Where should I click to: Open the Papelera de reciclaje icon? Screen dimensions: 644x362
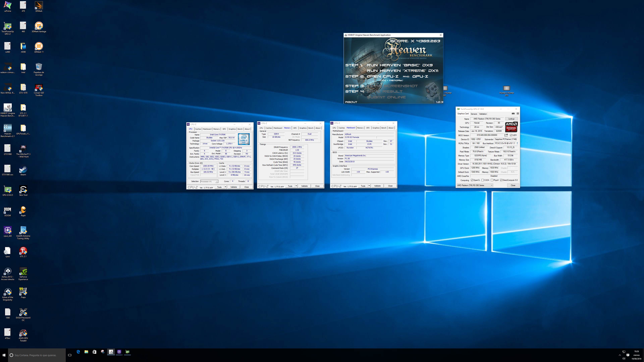[x=39, y=69]
